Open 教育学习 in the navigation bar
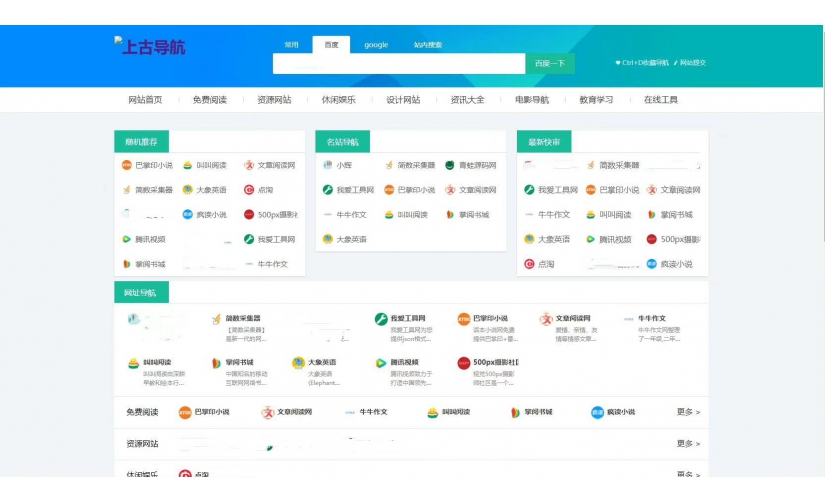 (x=596, y=99)
